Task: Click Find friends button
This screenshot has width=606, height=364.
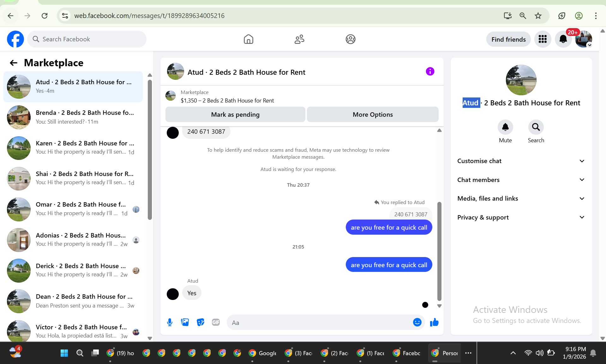Action: tap(508, 39)
